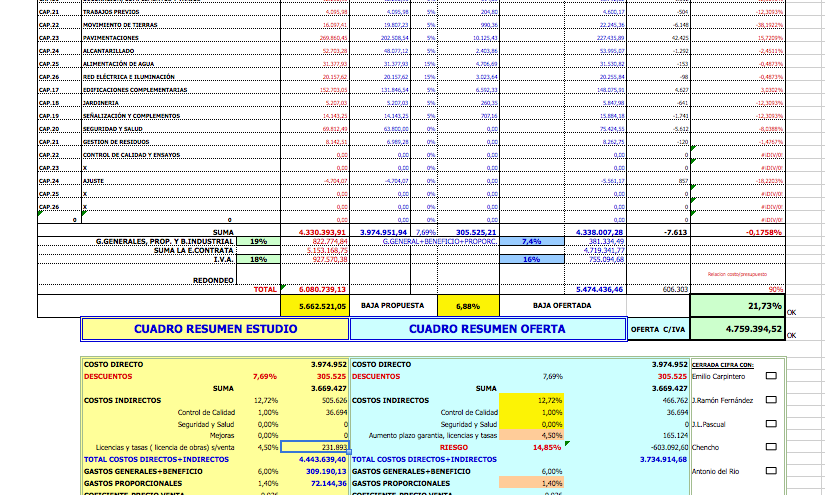
Task: Select the outlined cell with value 231.893
Action: click(x=314, y=448)
